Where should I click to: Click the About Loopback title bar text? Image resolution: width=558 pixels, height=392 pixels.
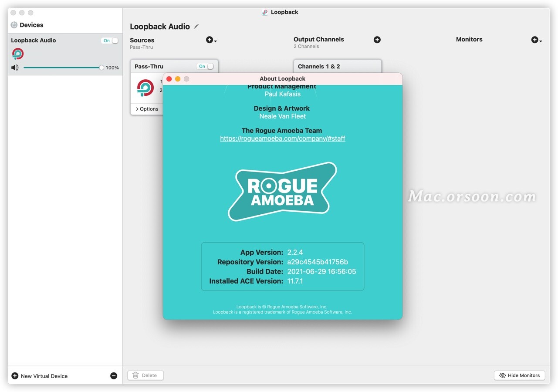(282, 79)
